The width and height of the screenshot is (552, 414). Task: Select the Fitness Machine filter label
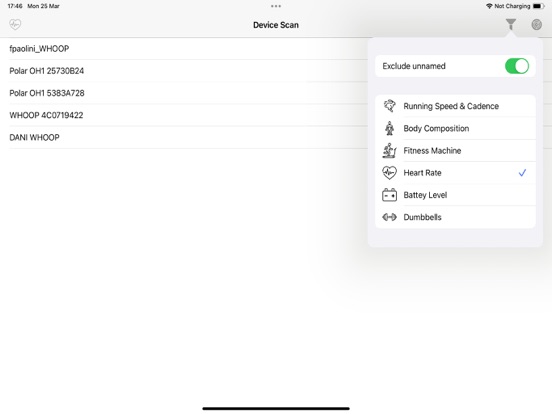pyautogui.click(x=432, y=150)
